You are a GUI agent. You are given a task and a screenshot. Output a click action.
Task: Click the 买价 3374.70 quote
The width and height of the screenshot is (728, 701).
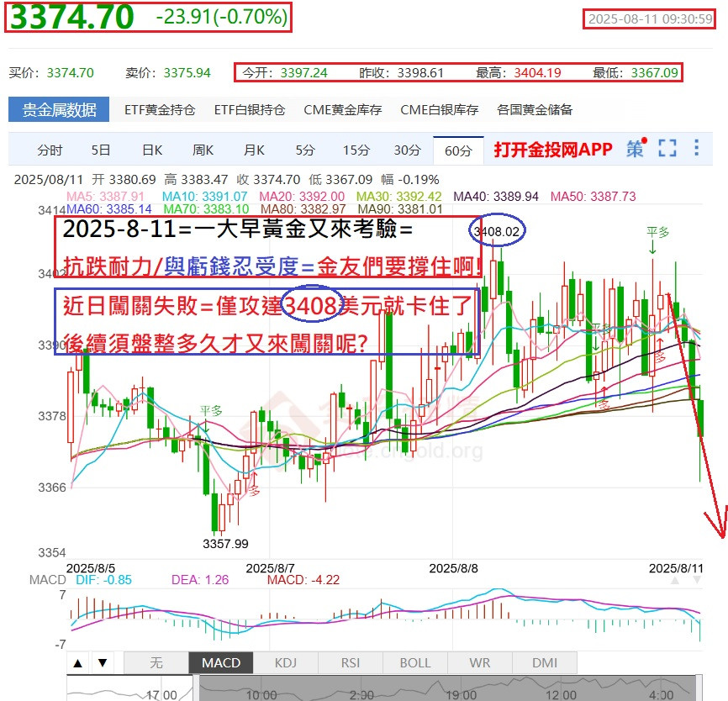51,73
